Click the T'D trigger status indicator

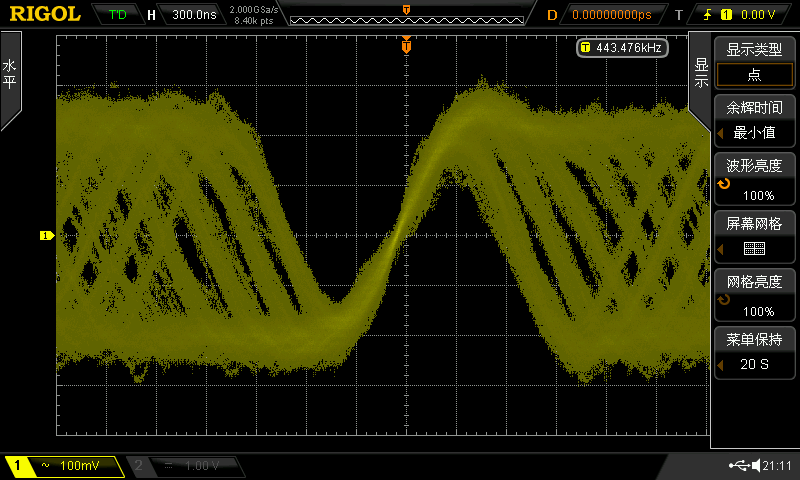[x=118, y=14]
